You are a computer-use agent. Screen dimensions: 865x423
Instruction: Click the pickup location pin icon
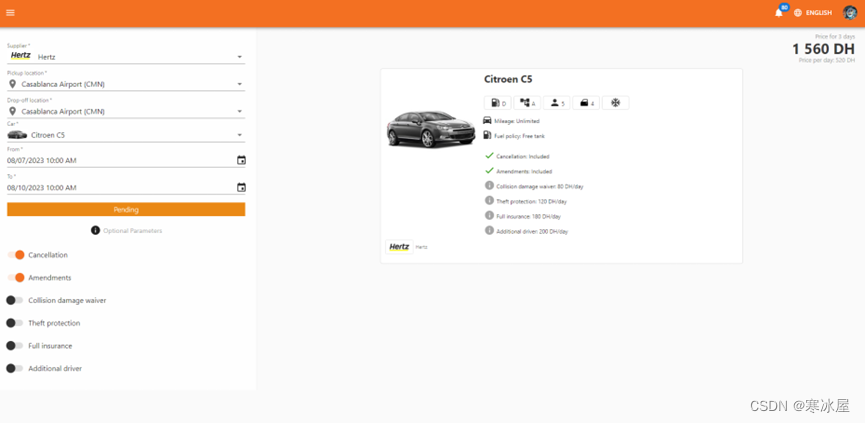point(13,84)
